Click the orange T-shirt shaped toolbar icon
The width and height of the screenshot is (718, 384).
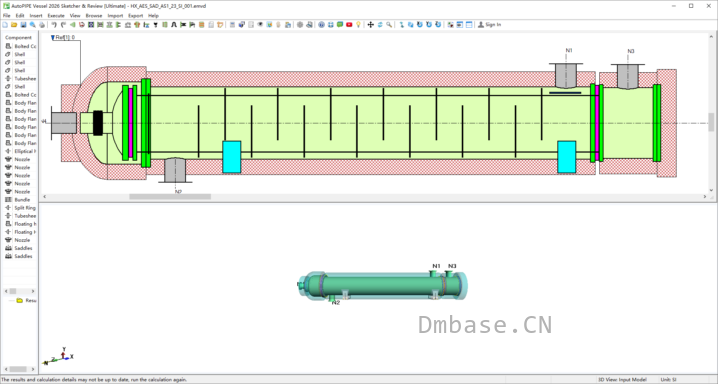coord(137,25)
